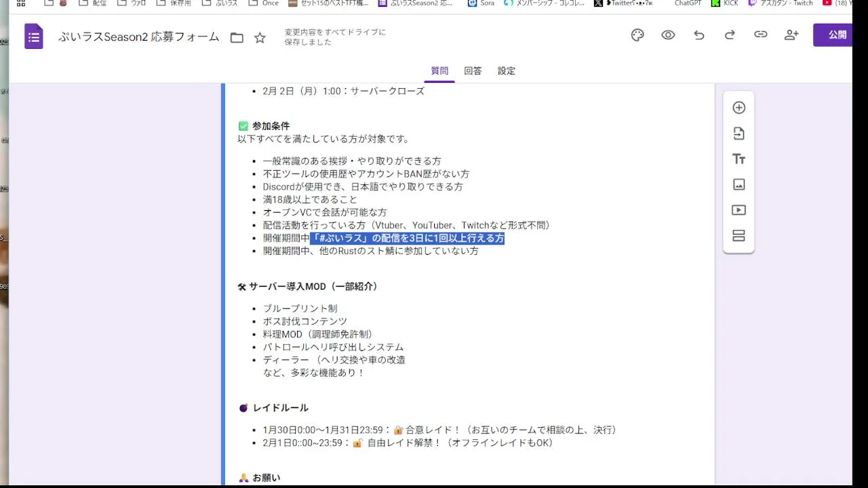The width and height of the screenshot is (868, 488).
Task: Open the 保存用 bookmark folder
Action: click(x=174, y=3)
